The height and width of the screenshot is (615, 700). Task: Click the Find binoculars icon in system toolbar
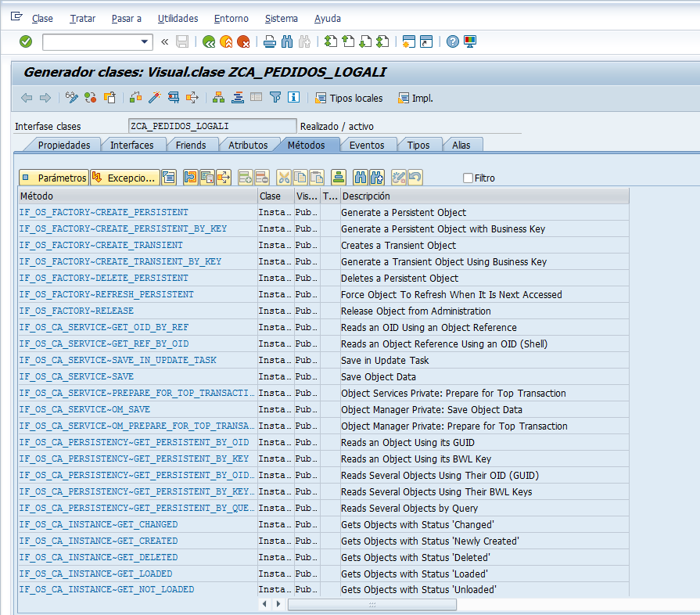pos(287,42)
